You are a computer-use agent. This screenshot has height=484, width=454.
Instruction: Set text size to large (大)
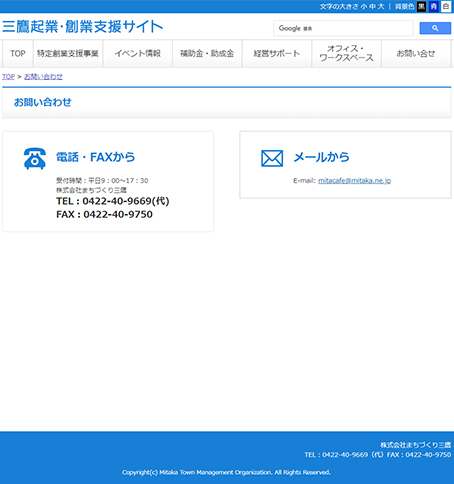point(381,7)
